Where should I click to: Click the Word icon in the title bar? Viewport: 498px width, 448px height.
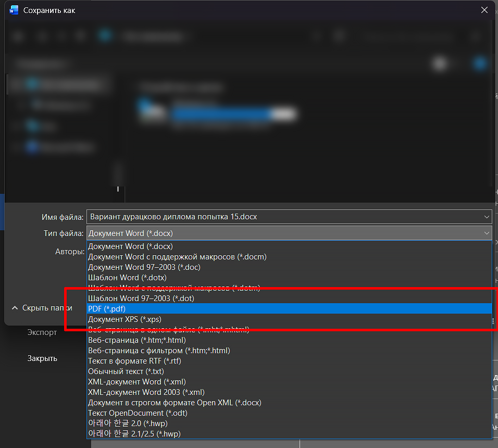point(14,10)
